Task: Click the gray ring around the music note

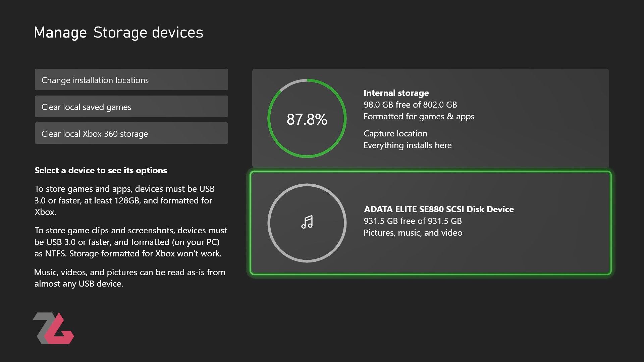Action: (x=268, y=223)
